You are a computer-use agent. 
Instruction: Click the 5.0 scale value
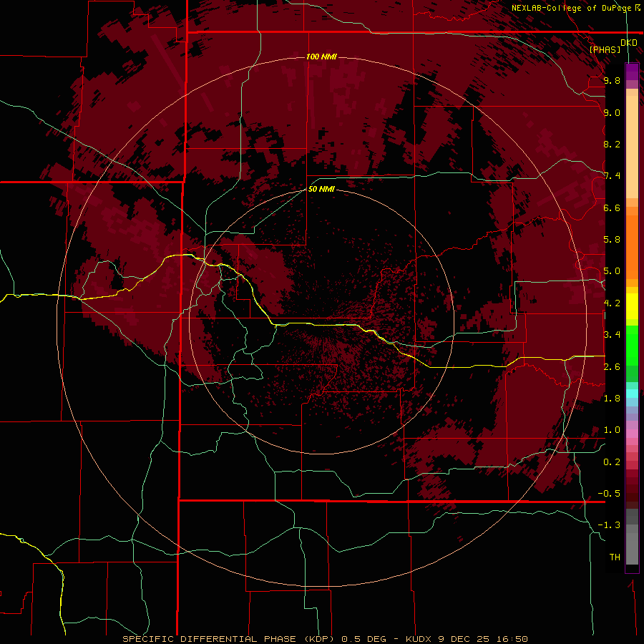pyautogui.click(x=612, y=271)
